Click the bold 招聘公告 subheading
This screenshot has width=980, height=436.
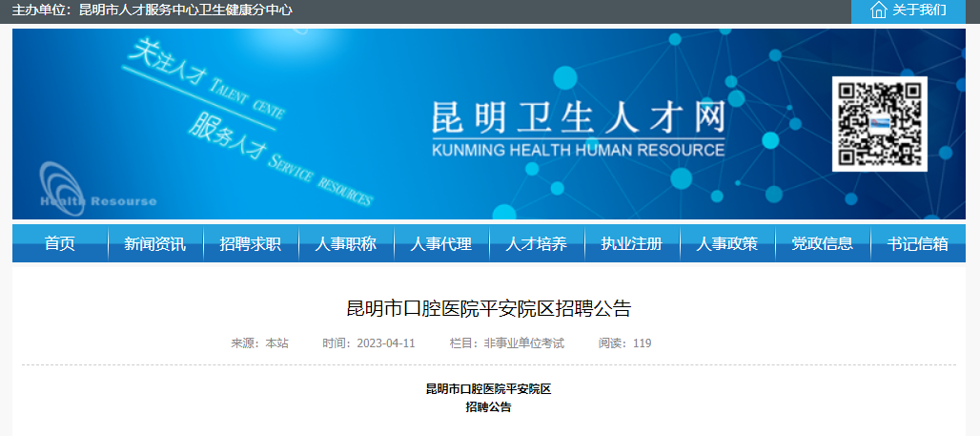[x=489, y=407]
